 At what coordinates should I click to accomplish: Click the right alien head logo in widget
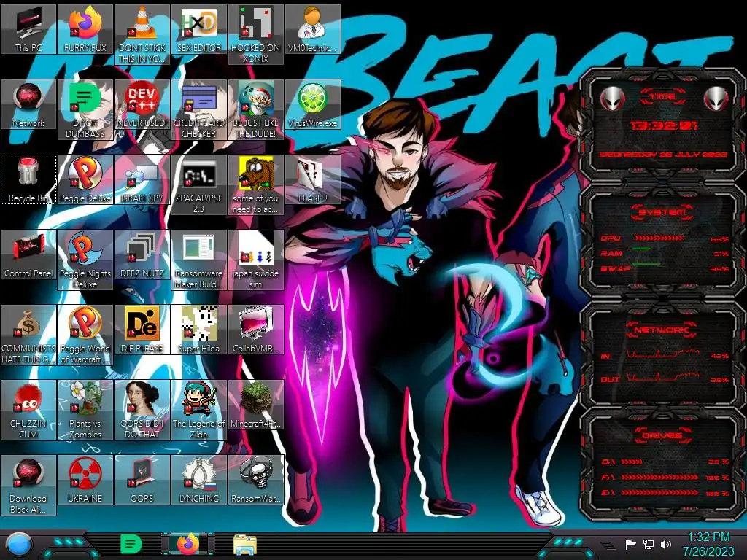click(x=716, y=99)
